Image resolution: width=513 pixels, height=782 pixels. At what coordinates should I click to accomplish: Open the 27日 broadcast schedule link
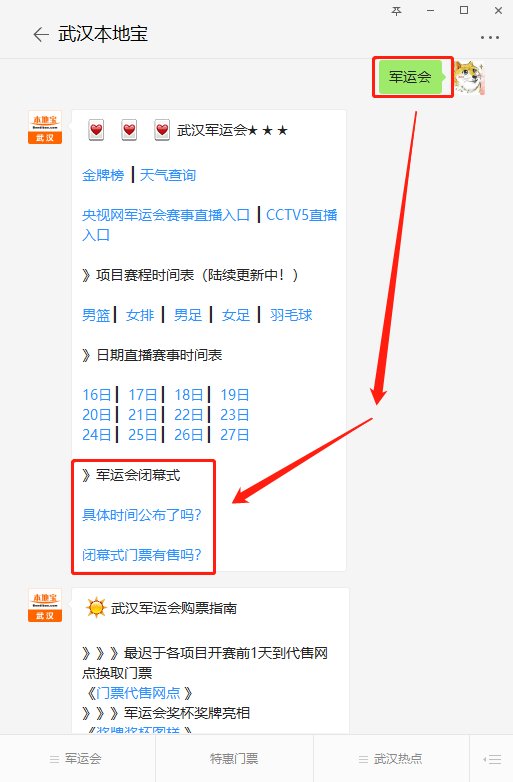coord(235,435)
